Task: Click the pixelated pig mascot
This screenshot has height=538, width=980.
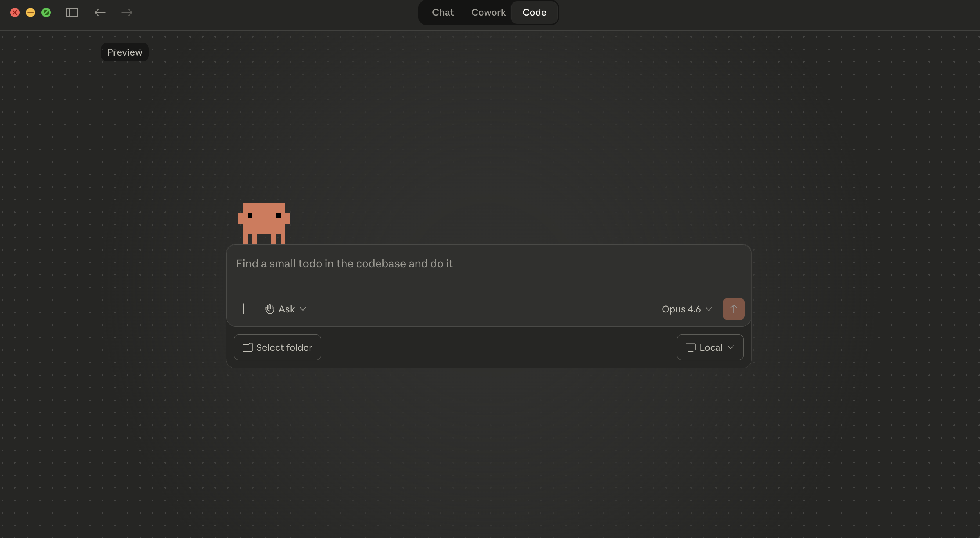Action: click(264, 223)
